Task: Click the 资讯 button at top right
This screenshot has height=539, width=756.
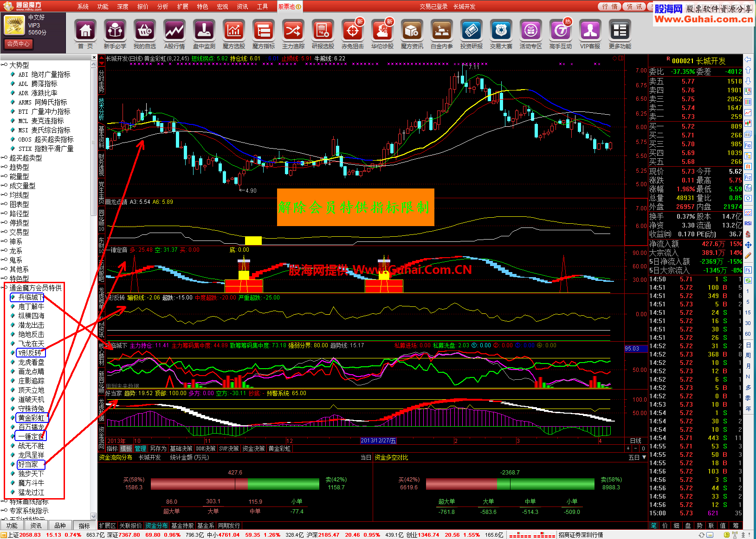Action: pyautogui.click(x=634, y=6)
